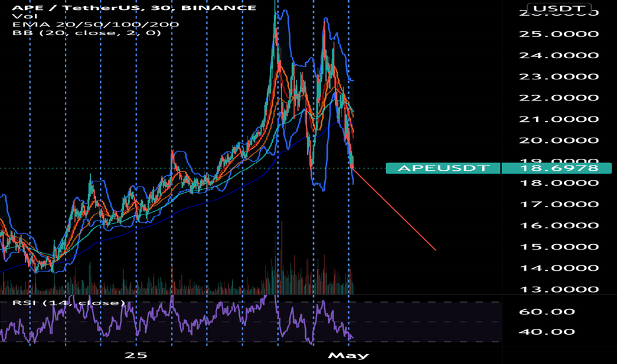Click the 25.0000 price axis label
Viewport: 617px width, 364px height.
[559, 34]
